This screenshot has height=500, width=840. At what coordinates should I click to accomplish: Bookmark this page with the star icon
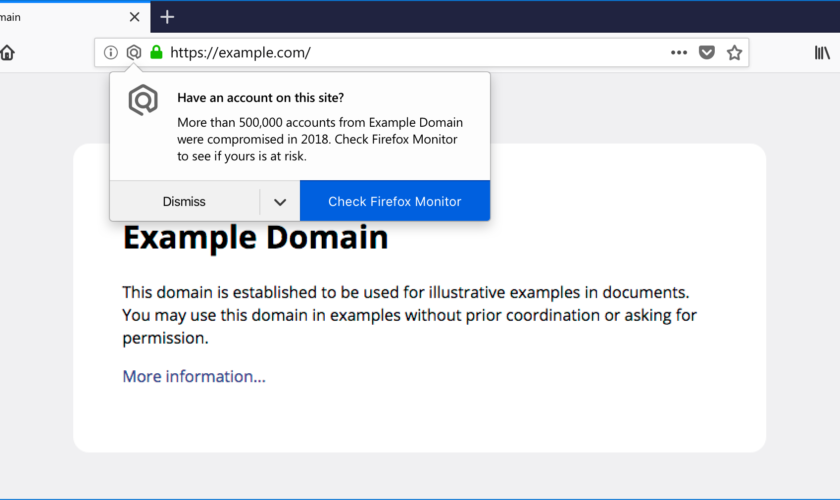coord(735,53)
